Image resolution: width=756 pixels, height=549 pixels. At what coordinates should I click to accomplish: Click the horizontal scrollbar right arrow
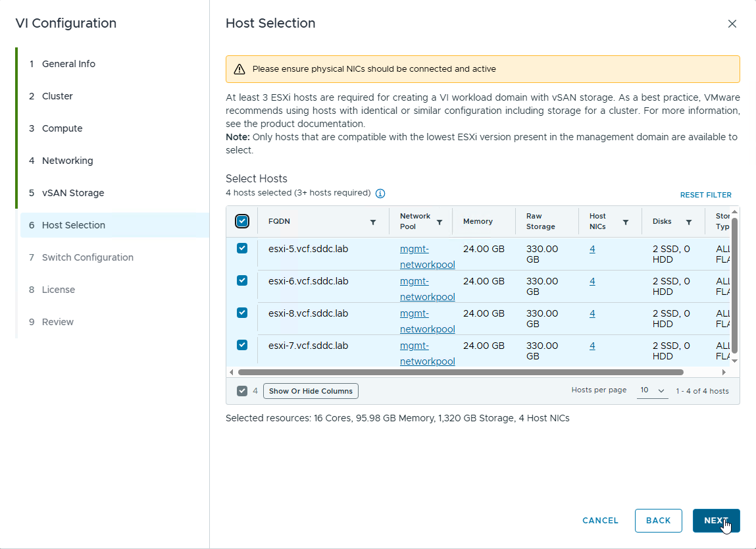pyautogui.click(x=724, y=372)
